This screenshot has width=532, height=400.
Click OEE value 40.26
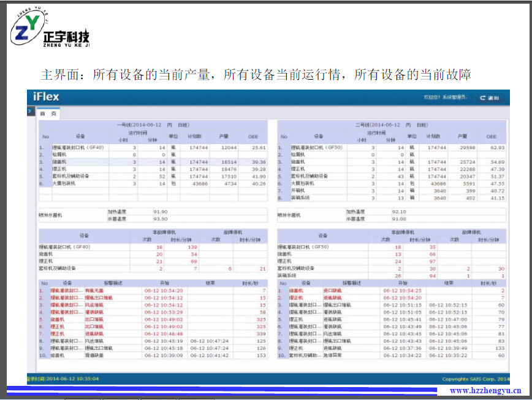pos(259,183)
